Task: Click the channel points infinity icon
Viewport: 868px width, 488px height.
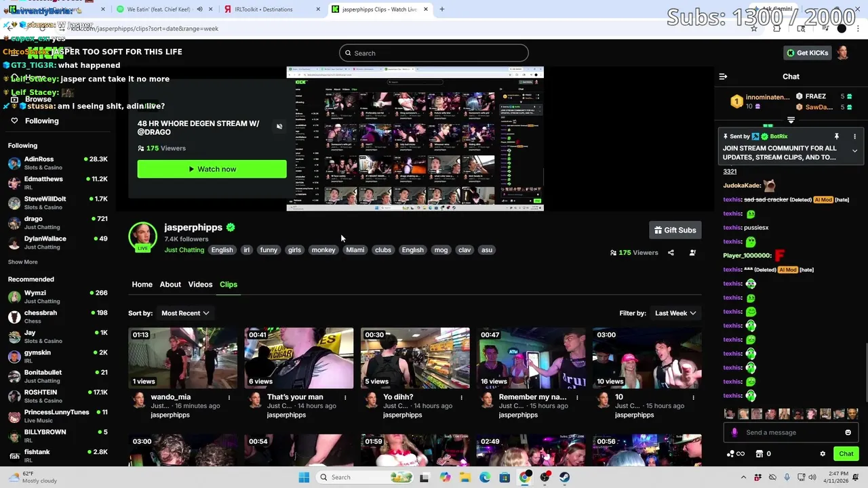Action: (x=736, y=453)
